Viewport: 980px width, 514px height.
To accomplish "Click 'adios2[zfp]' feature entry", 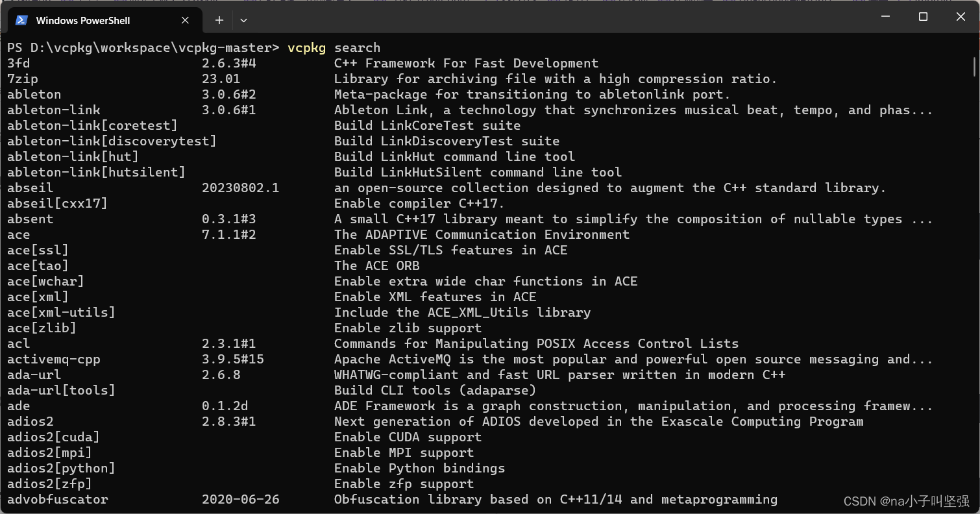I will pyautogui.click(x=49, y=483).
